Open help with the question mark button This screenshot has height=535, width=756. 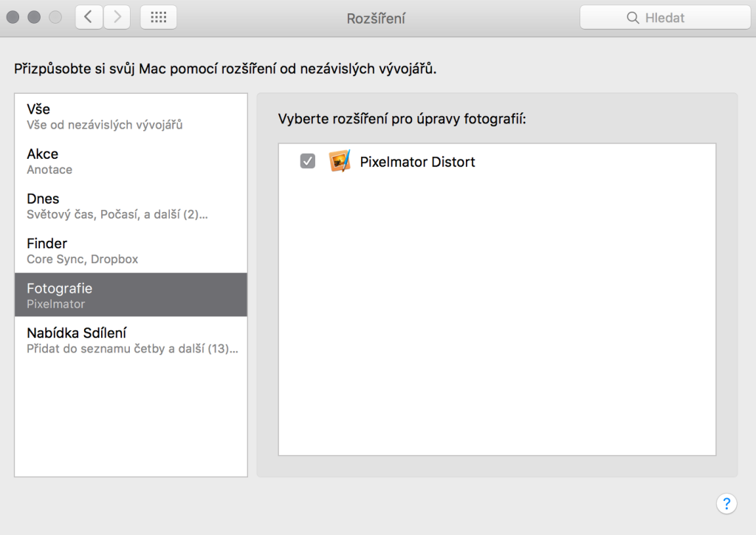[x=726, y=503]
